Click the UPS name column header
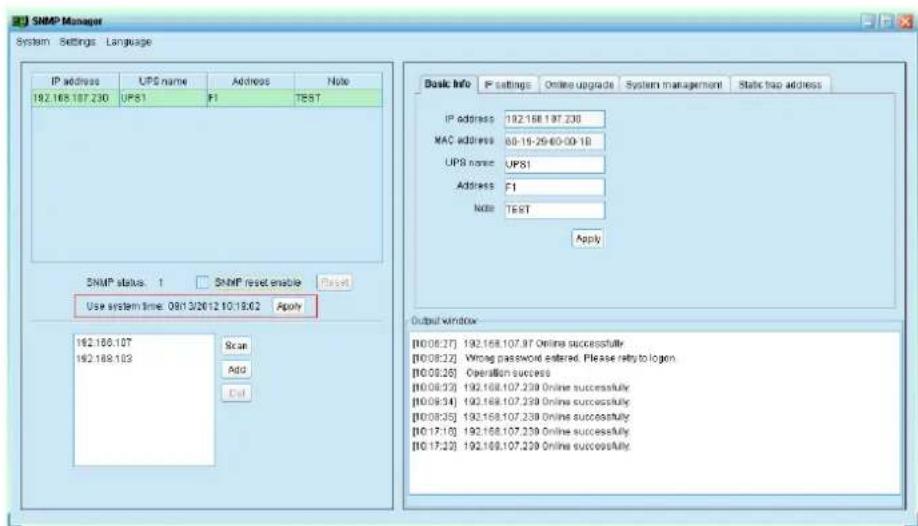The width and height of the screenshot is (918, 526). tap(163, 81)
